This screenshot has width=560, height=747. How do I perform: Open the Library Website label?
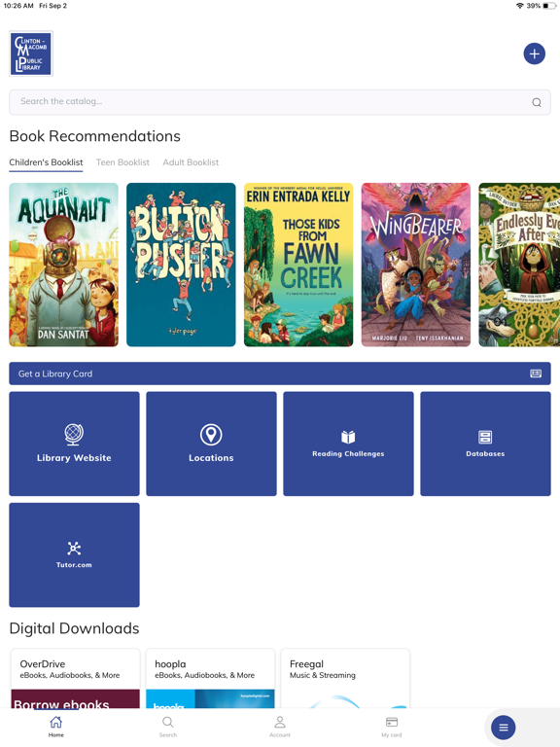[x=74, y=458]
